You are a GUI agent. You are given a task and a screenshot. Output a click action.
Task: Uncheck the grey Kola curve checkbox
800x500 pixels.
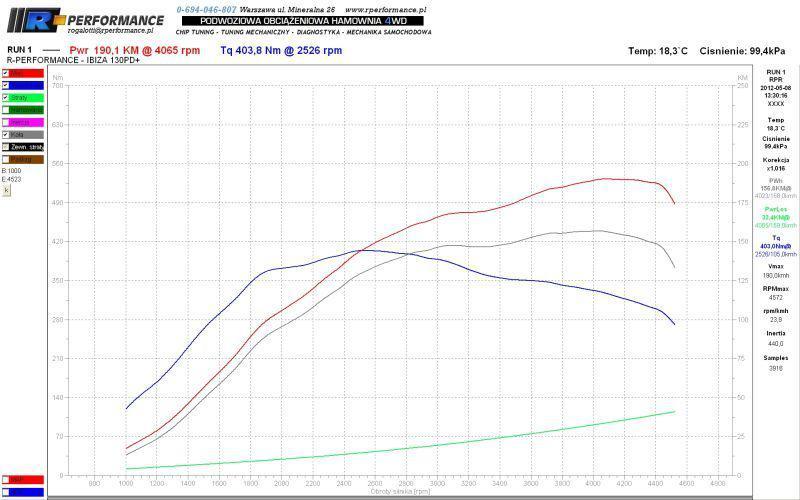pyautogui.click(x=6, y=135)
